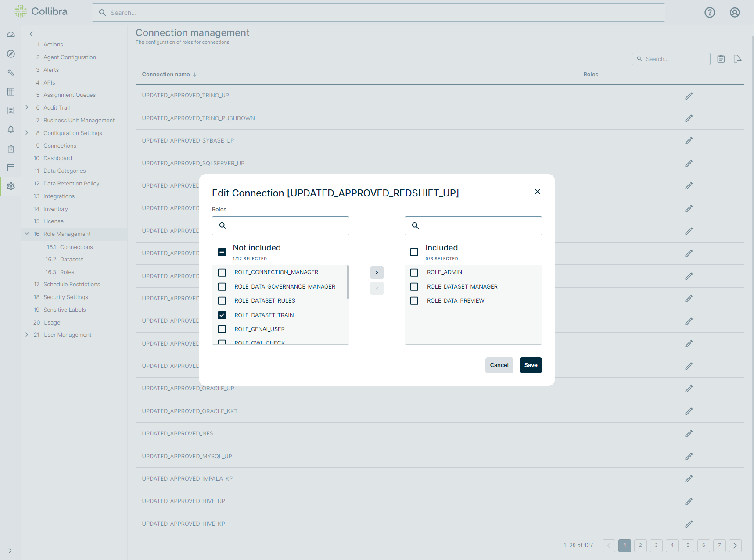
Task: Edit UPDATED_APPROVED_SYBASE_UP pencil icon
Action: pyautogui.click(x=689, y=141)
